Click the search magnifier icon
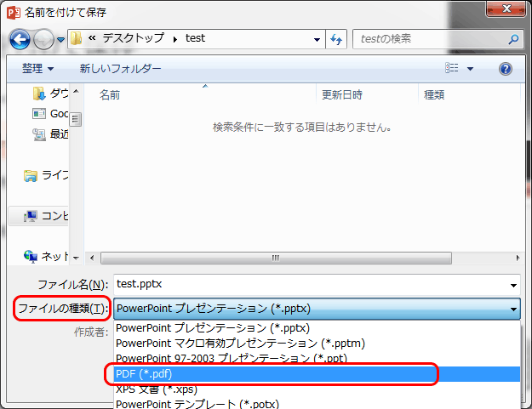 (512, 39)
